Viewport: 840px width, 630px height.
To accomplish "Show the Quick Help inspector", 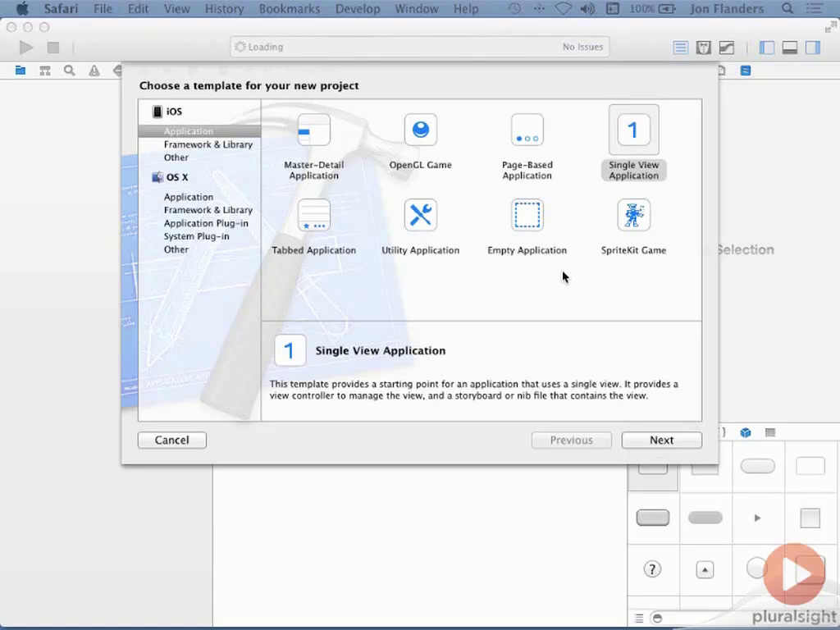I will pos(745,71).
